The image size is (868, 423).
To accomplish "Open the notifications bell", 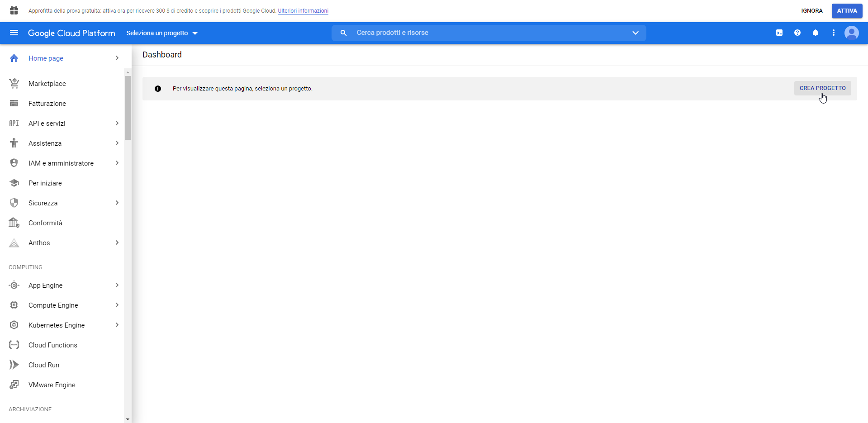I will 816,33.
